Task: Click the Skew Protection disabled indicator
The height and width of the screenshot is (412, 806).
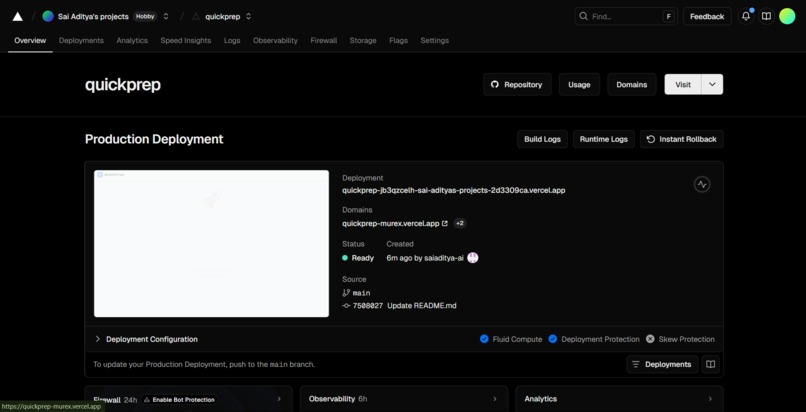Action: [x=650, y=339]
